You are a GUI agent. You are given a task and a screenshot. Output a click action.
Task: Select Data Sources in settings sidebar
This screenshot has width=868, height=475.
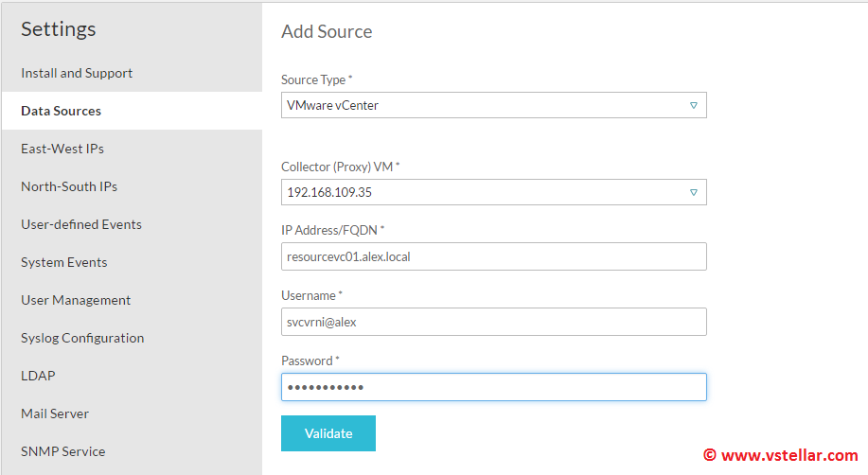click(x=62, y=111)
